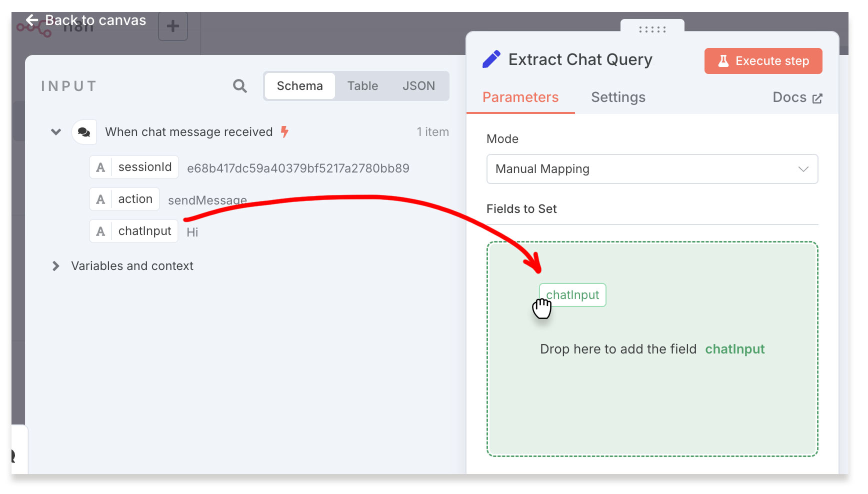
Task: Click the chat bubble trigger node icon
Action: coord(84,132)
